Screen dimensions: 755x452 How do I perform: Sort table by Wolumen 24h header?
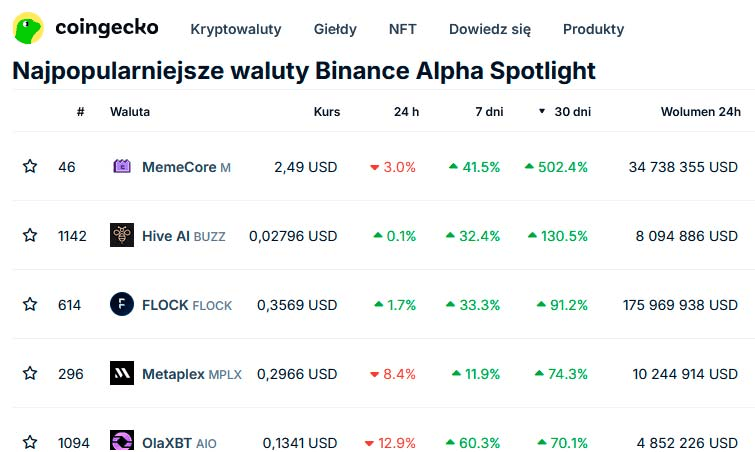[700, 112]
